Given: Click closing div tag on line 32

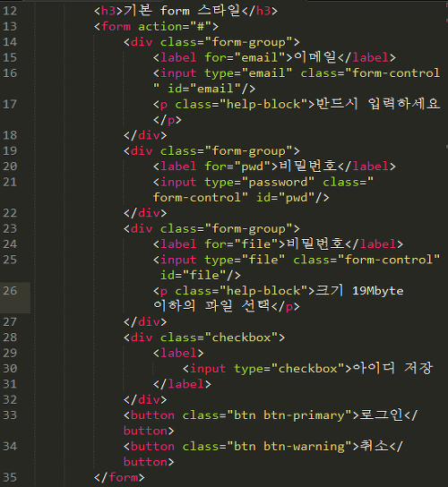Looking at the screenshot, I should tap(145, 400).
